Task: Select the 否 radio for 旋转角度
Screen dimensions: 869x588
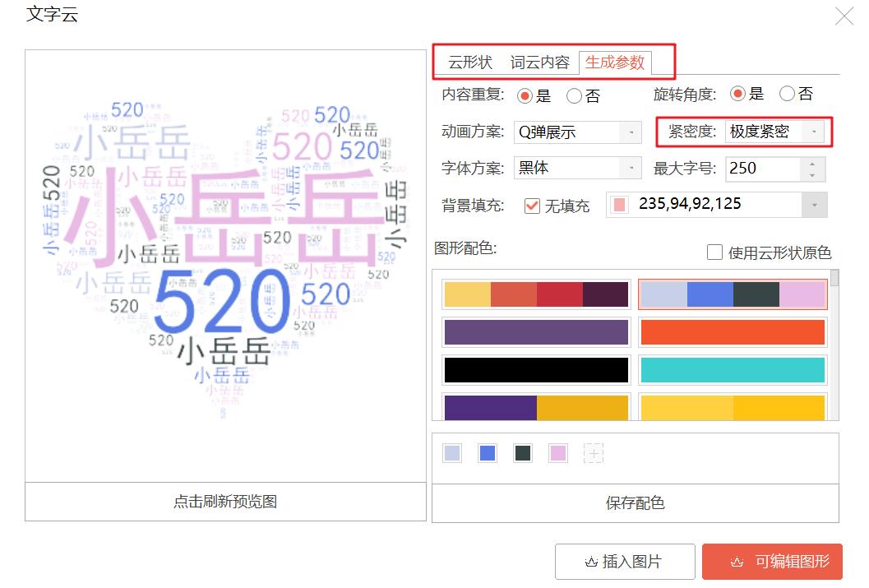Action: [787, 94]
